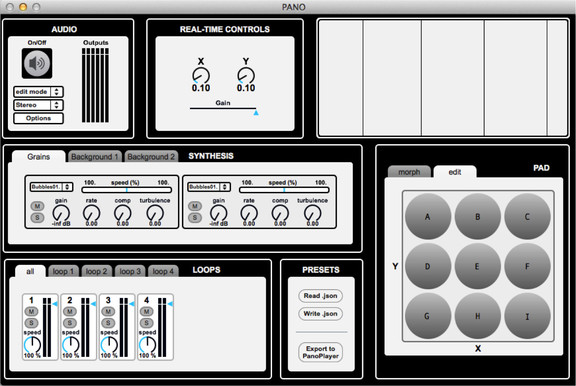
Task: Solo loop 3 with S button
Action: click(108, 323)
